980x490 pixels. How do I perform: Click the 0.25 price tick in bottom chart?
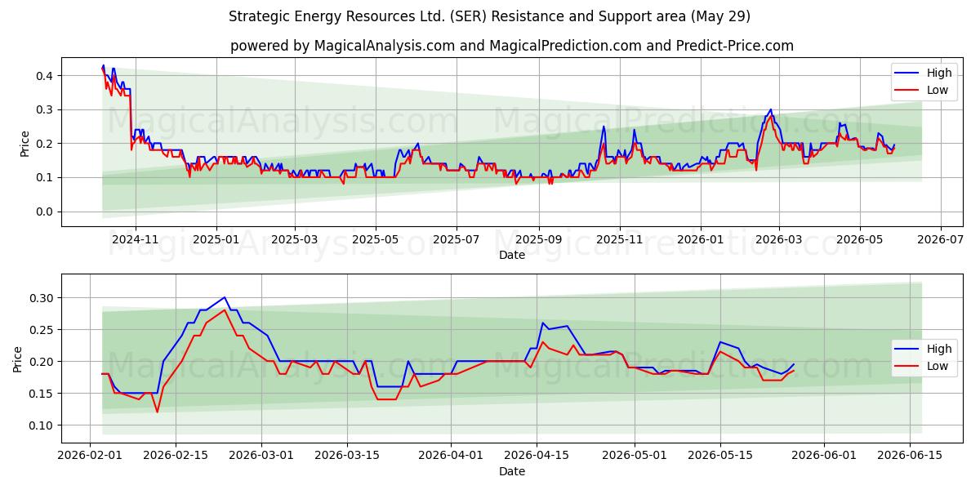click(42, 330)
